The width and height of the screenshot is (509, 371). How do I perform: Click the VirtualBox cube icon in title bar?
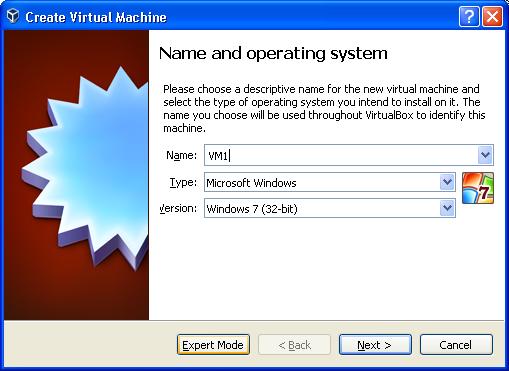[13, 16]
